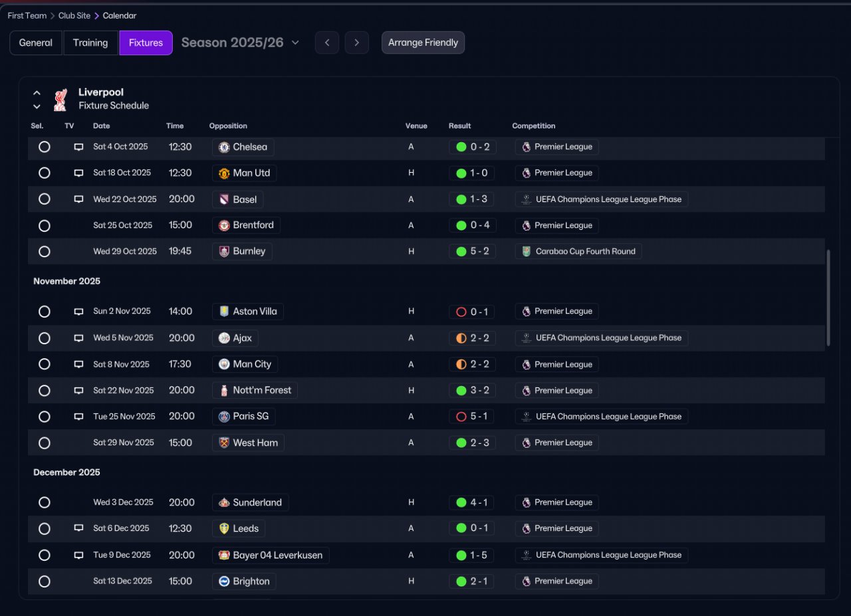Go to the next season arrow

tap(357, 43)
